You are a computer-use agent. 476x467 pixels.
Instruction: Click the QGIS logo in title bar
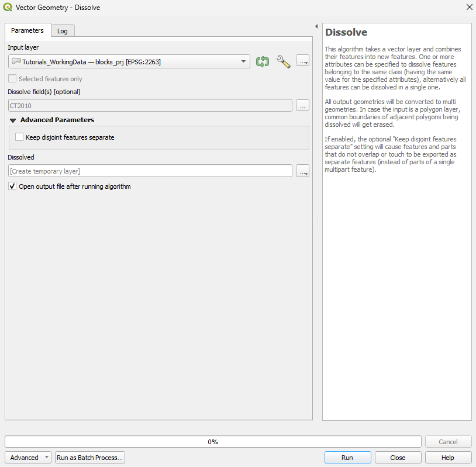(8, 7)
